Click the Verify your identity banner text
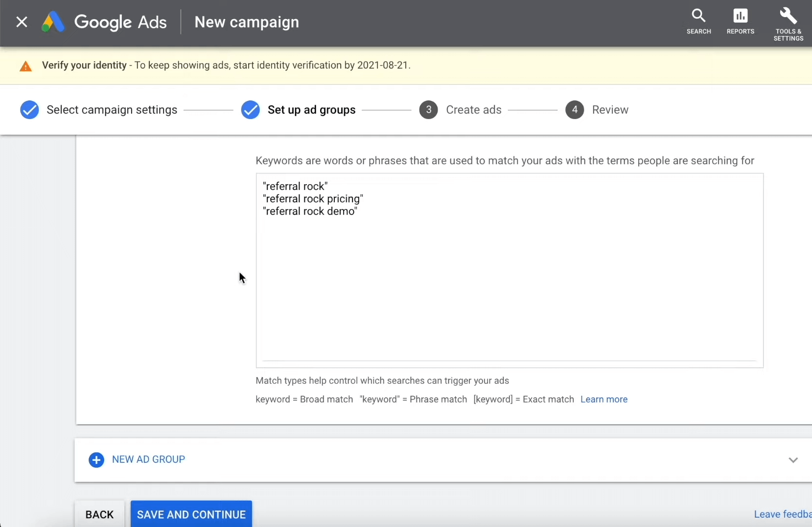The height and width of the screenshot is (527, 812). 226,65
